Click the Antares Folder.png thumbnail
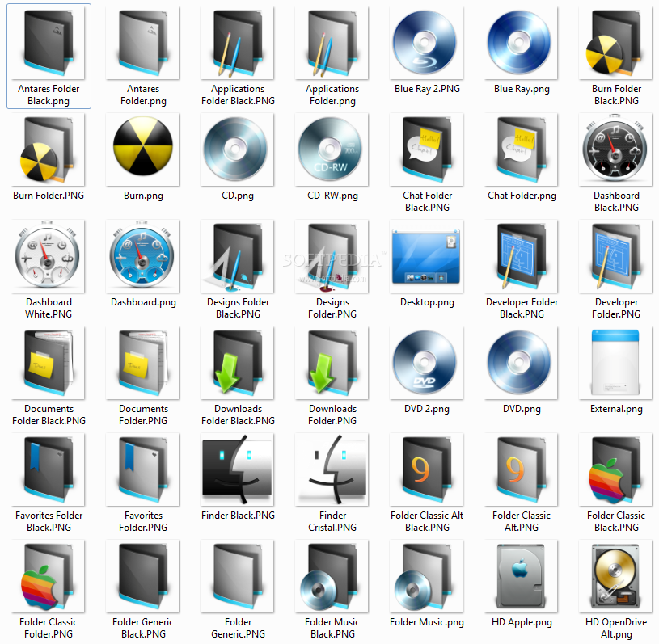 [x=143, y=43]
